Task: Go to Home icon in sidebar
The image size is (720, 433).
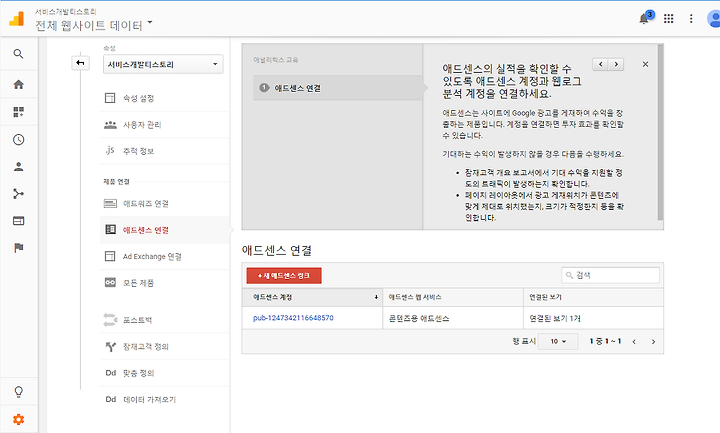Action: [18, 84]
